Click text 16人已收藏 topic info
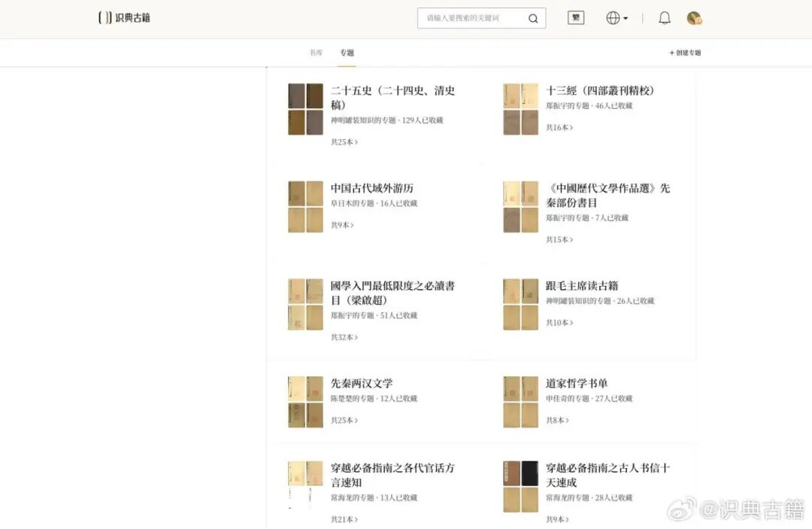812x529 pixels. click(398, 203)
